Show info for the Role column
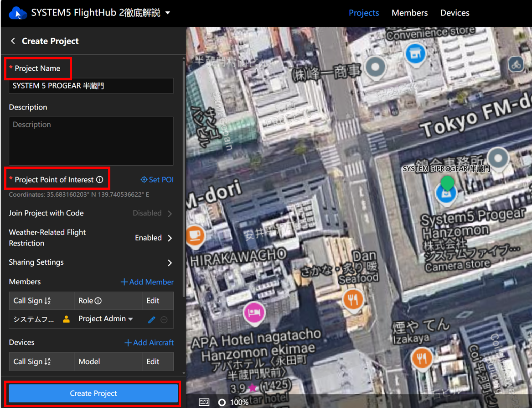Screen dimensions: 532x408 98,301
